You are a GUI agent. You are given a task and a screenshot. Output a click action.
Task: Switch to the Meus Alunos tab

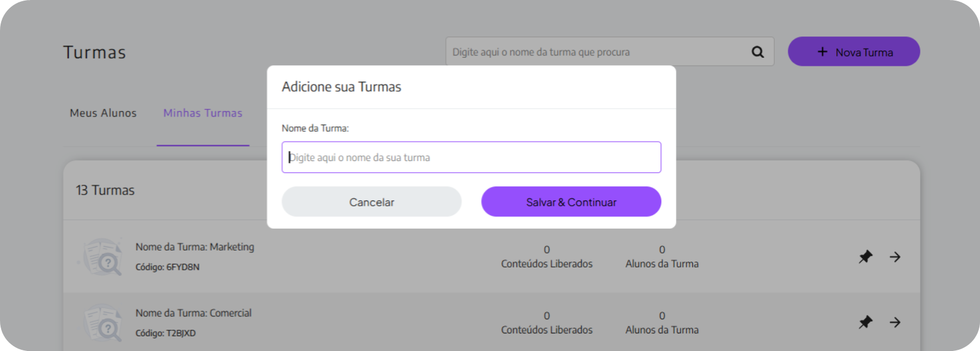103,113
